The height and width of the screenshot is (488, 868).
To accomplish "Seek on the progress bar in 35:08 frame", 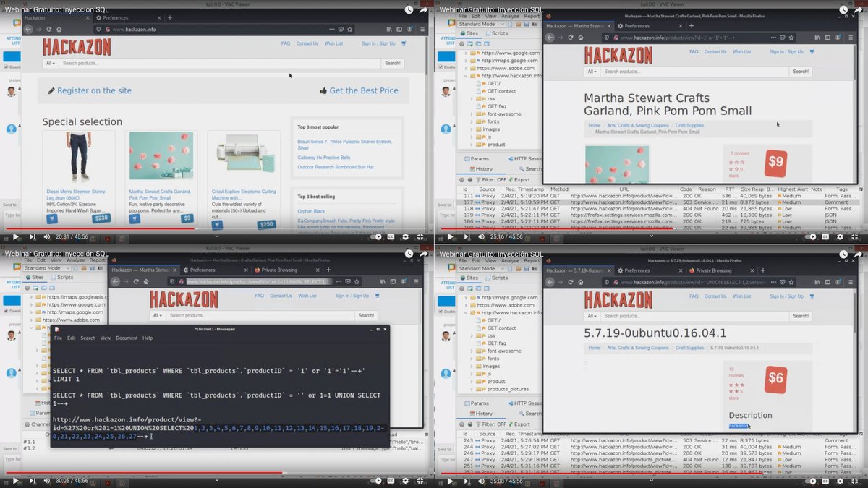I will 651,474.
